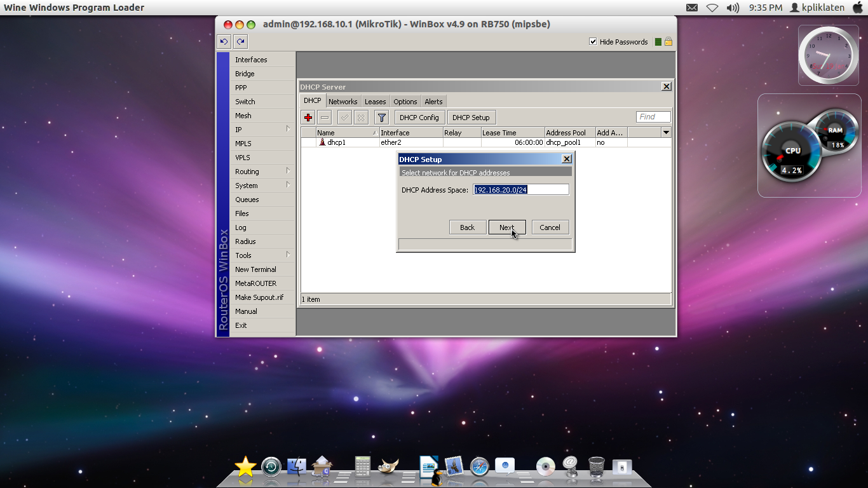Expand the Routing submenu

[288, 171]
